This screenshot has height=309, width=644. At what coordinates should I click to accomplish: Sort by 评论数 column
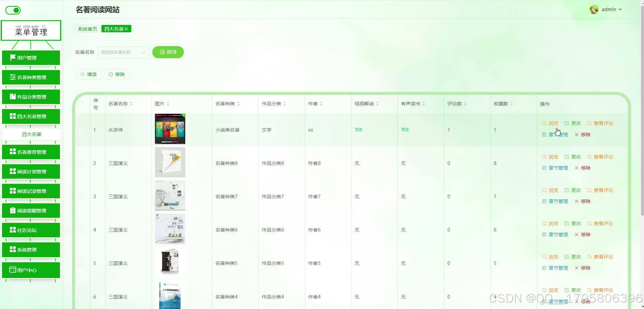tap(465, 104)
